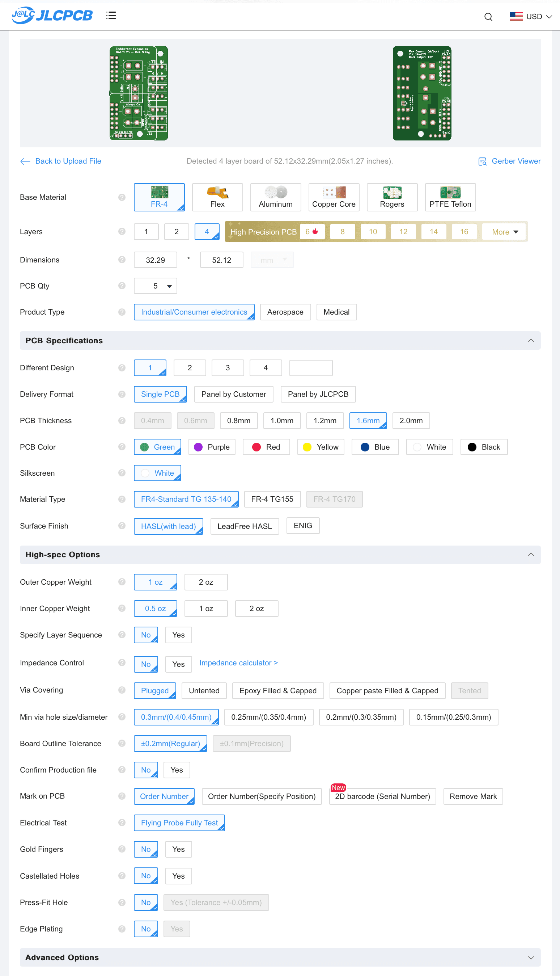Choose Remove Mark option

(473, 796)
